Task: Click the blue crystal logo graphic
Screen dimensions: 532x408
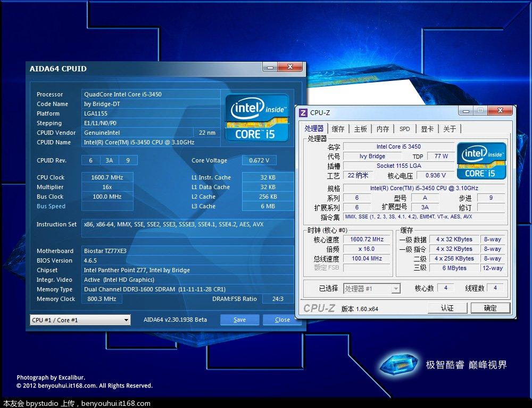Action: click(x=399, y=365)
